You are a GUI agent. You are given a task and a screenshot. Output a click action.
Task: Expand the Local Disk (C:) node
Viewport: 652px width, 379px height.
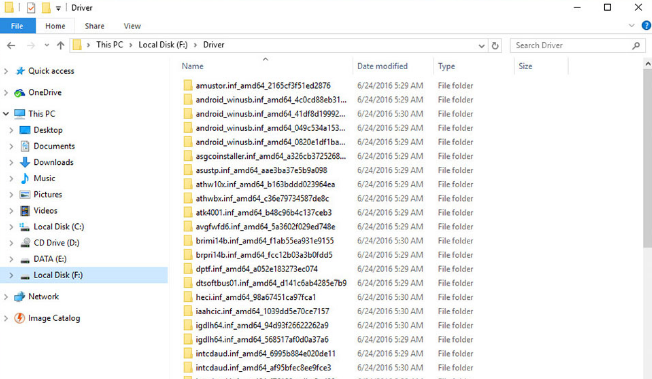(11, 227)
